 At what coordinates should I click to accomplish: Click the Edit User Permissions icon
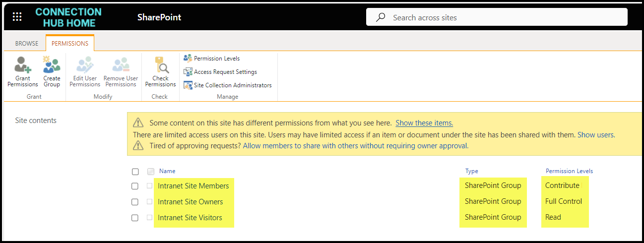point(85,65)
